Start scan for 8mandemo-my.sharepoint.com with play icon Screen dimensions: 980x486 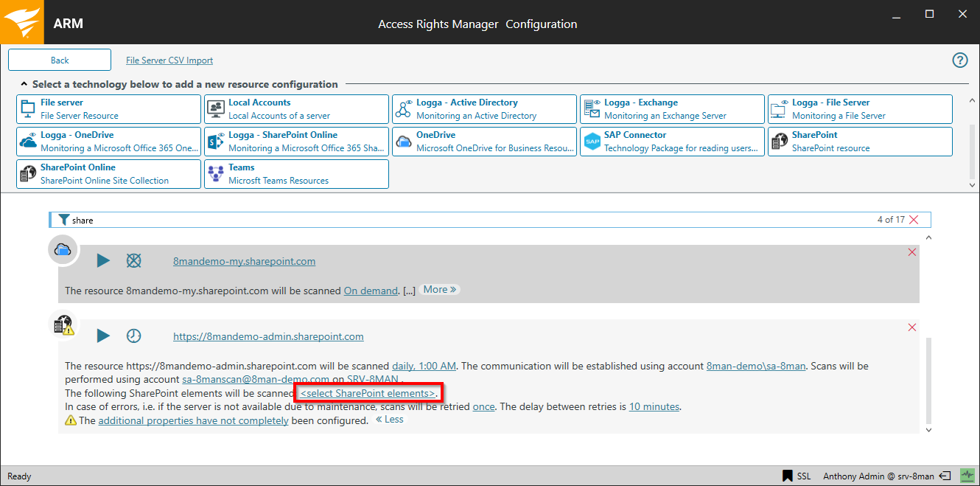click(x=103, y=260)
